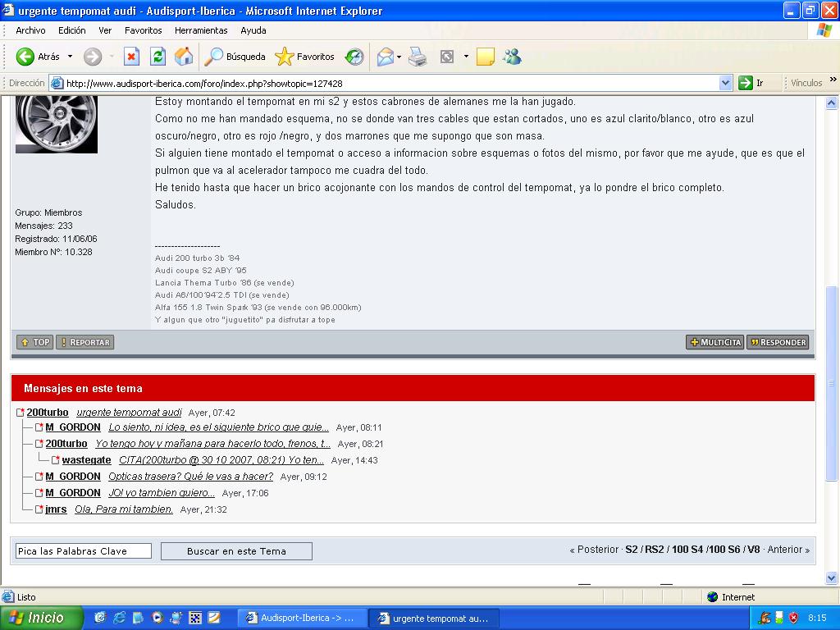Open the Herramientas menu
Viewport: 840px width, 630px height.
click(x=201, y=30)
